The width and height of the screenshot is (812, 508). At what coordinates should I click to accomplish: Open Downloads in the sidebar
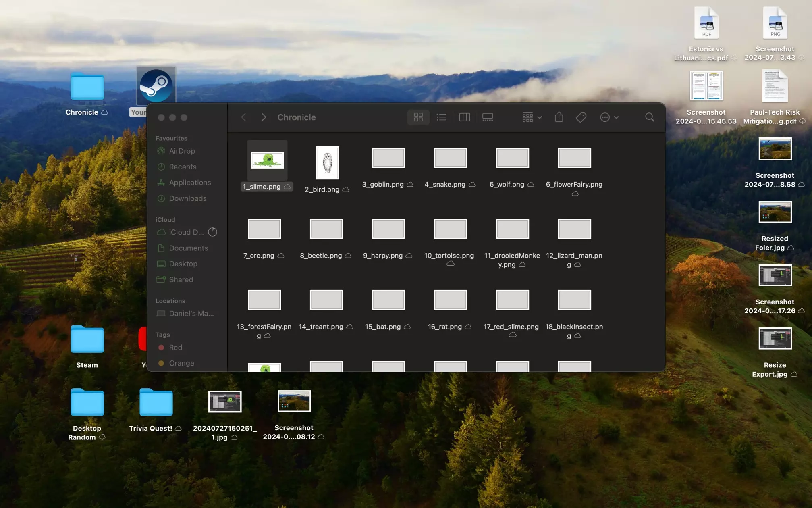pos(187,198)
